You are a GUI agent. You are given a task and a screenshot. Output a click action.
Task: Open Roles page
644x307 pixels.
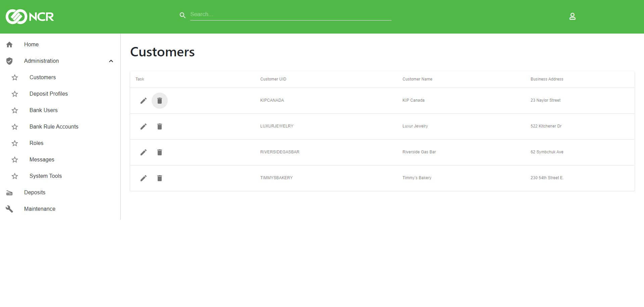tap(36, 143)
